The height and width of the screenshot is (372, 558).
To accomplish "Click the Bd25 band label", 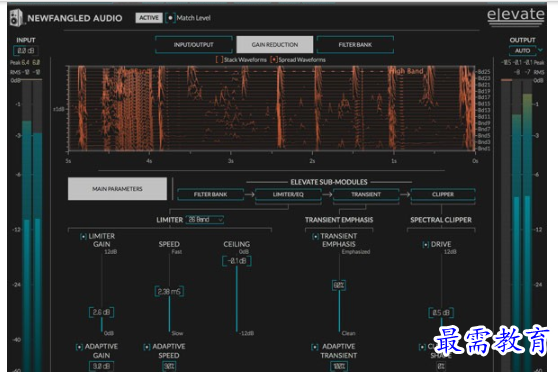I will tap(484, 72).
